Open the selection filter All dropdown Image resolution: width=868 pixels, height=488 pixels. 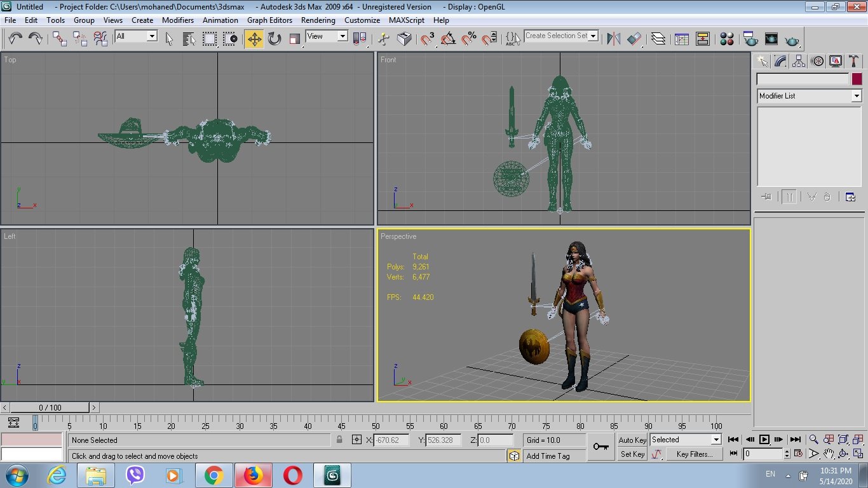pos(151,36)
